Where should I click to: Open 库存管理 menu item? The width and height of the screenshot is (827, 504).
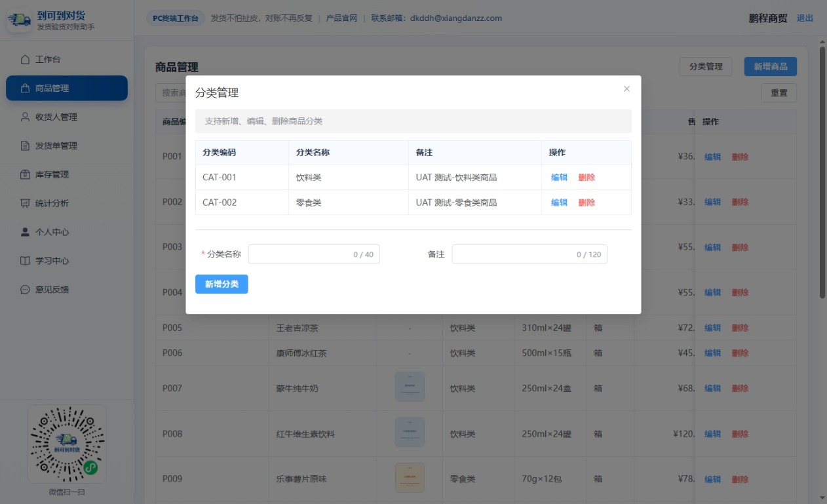67,175
